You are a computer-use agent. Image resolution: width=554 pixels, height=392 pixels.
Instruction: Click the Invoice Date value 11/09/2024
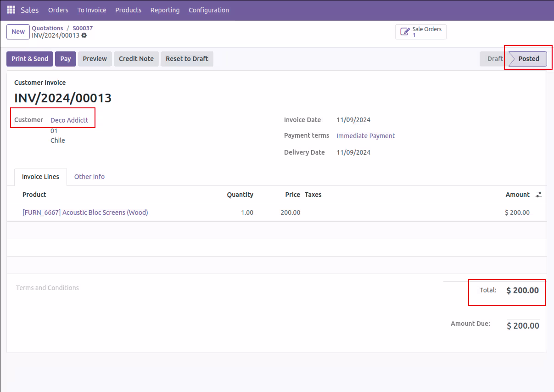coord(353,120)
